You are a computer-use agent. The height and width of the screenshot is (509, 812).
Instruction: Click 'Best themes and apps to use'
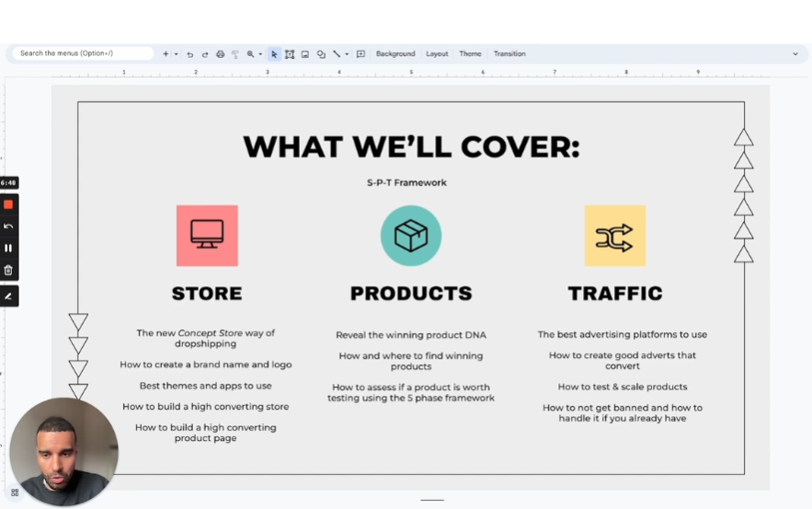tap(206, 386)
